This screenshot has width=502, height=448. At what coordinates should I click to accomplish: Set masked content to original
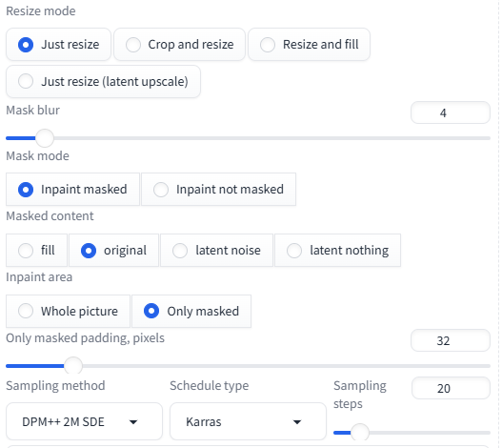[x=113, y=251]
